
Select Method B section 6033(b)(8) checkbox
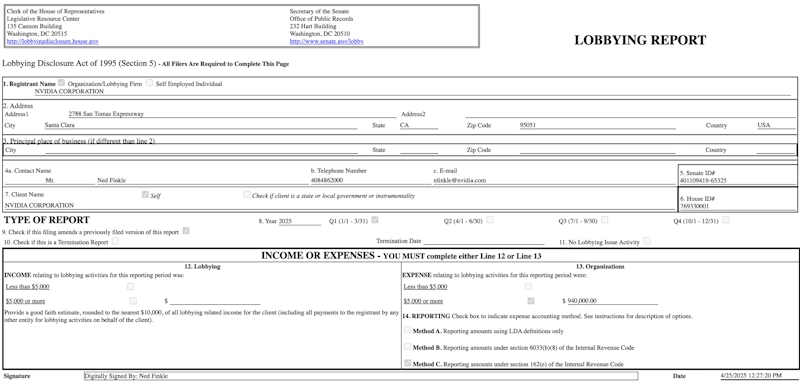click(408, 346)
